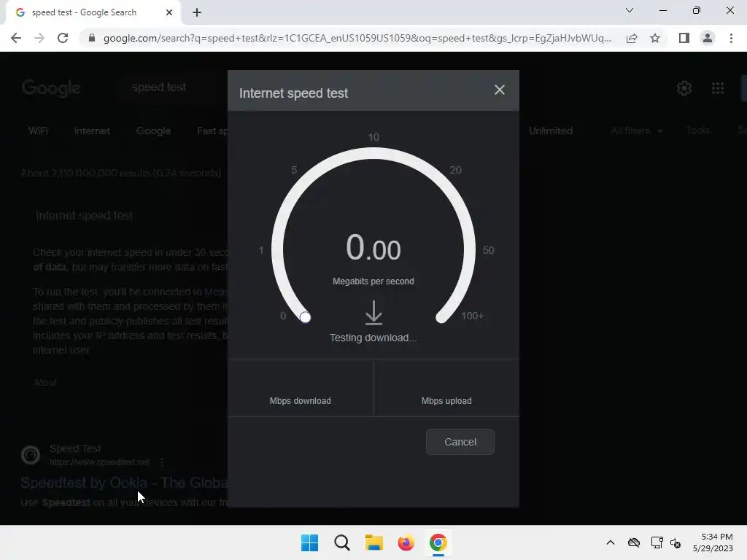Go forward in browser history
The image size is (747, 560).
[39, 38]
